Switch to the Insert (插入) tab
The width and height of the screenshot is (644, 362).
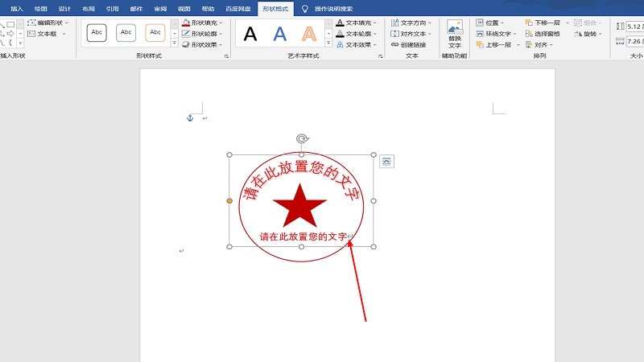(17, 8)
